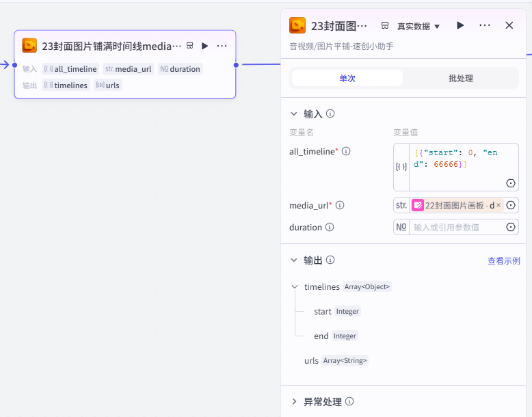Click the reference hexagon icon in duration field
This screenshot has width=532, height=417.
(x=511, y=227)
